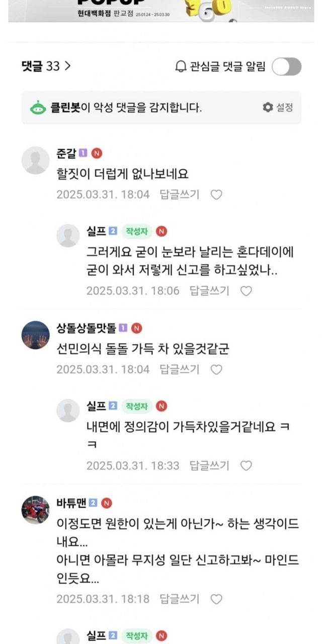322x644 pixels.
Task: Click the 클린봇 robot icon
Action: click(x=37, y=107)
